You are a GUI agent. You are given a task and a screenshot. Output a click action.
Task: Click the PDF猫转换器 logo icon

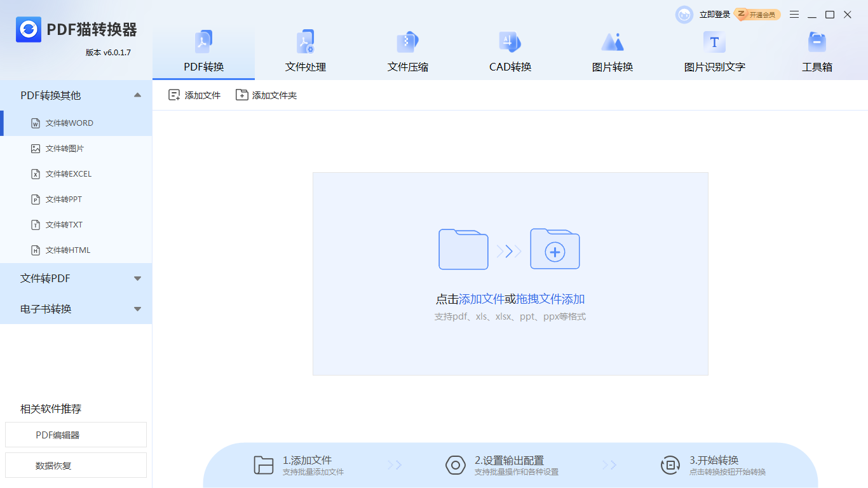click(29, 29)
